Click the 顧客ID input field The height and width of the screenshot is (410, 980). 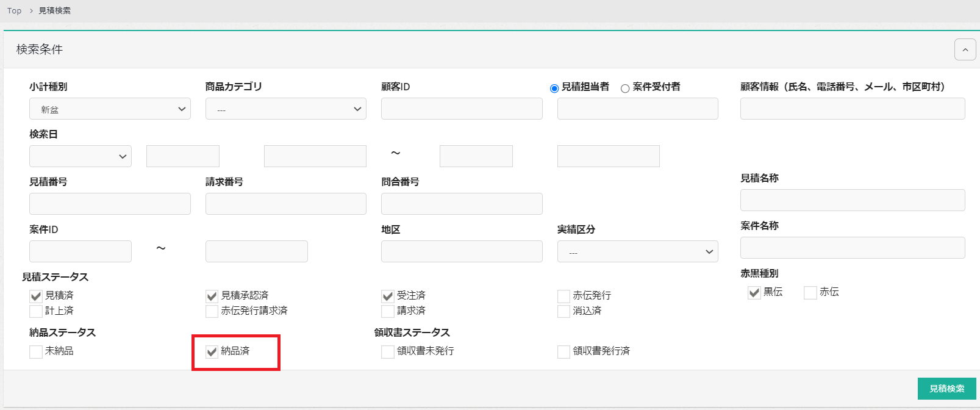point(462,109)
